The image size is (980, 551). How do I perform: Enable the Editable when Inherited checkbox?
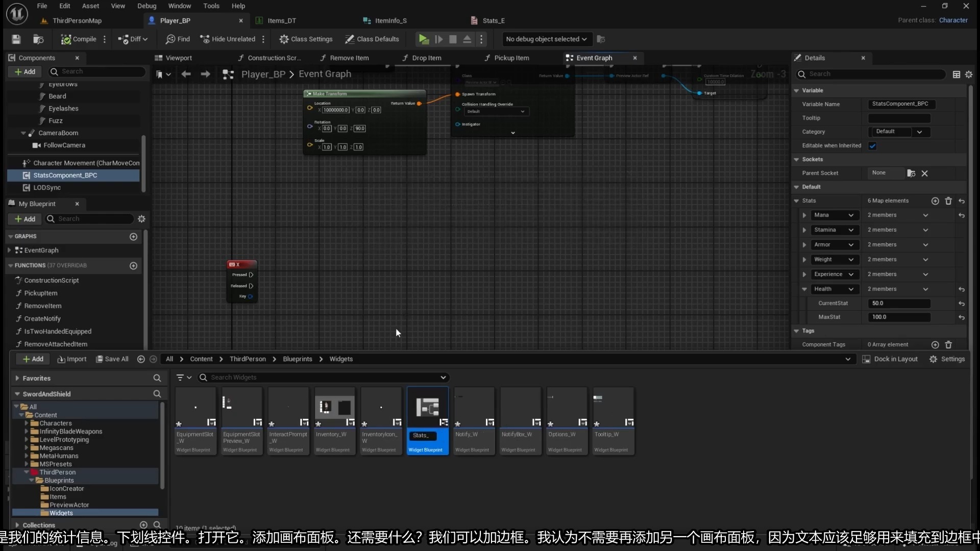point(873,145)
